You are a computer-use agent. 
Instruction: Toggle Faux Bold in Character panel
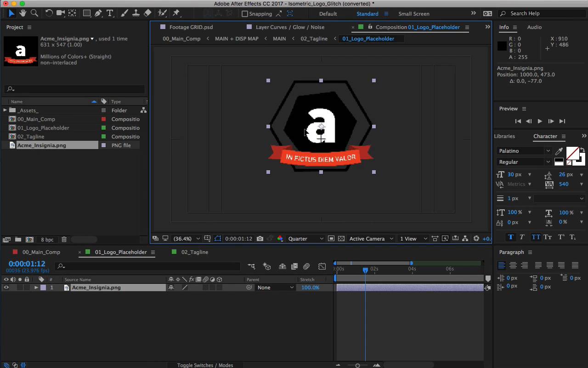(510, 237)
